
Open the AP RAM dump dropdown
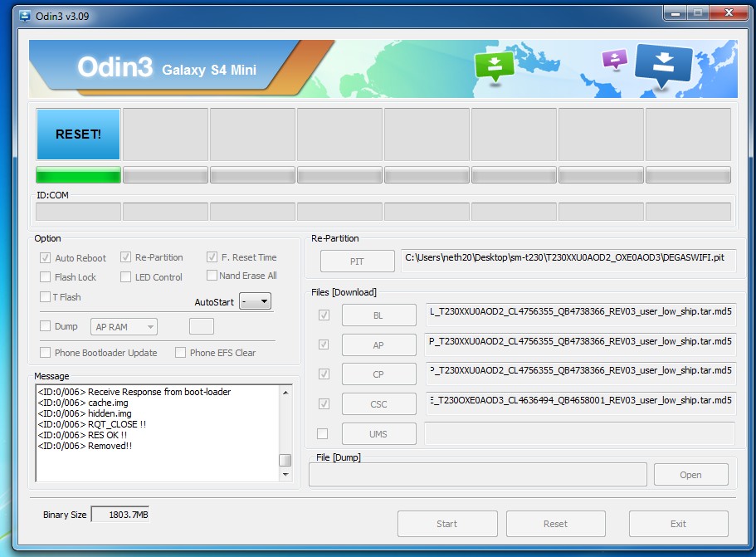(124, 327)
